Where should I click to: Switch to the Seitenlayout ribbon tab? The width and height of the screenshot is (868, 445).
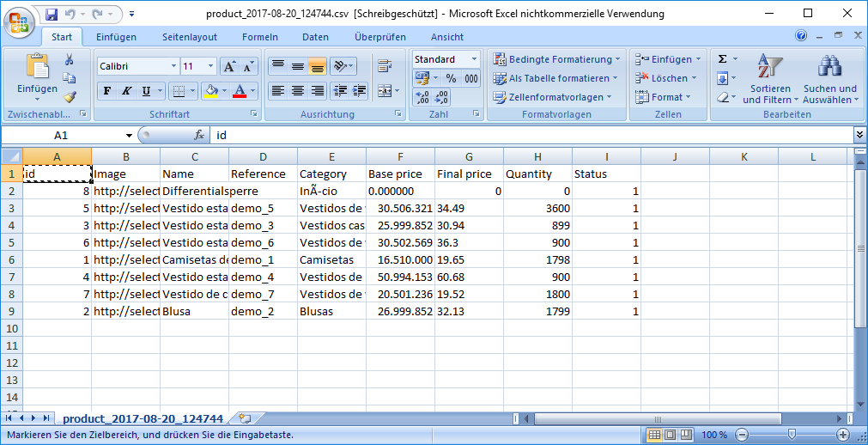[x=190, y=37]
